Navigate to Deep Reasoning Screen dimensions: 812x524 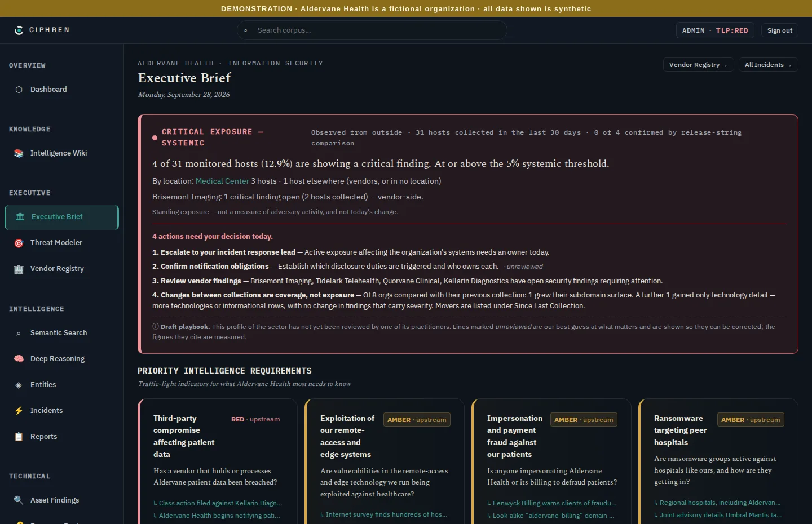pyautogui.click(x=62, y=359)
